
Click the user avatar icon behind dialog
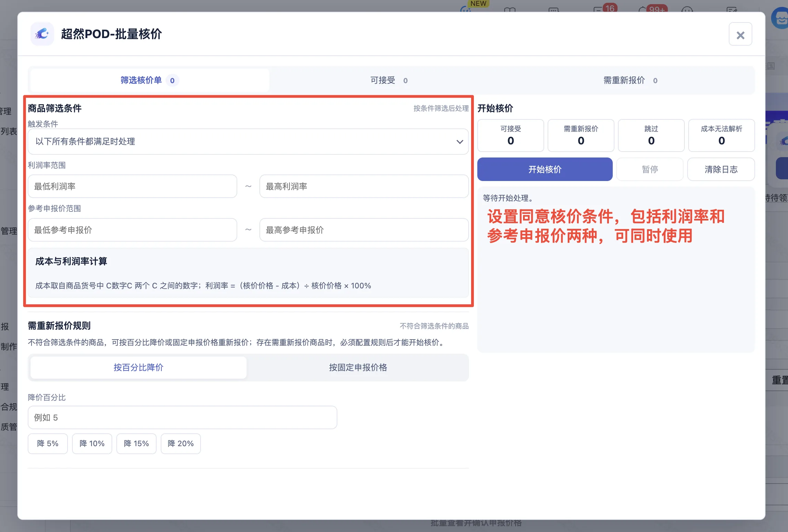(780, 18)
